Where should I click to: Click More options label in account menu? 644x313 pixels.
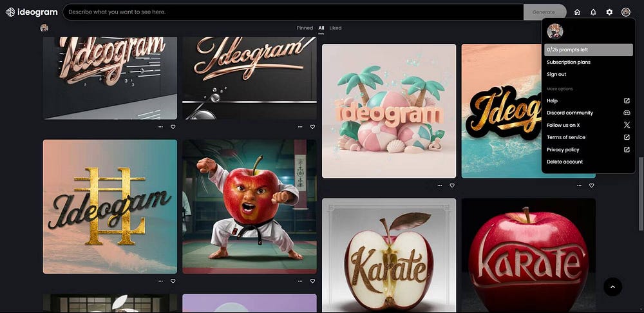click(560, 89)
